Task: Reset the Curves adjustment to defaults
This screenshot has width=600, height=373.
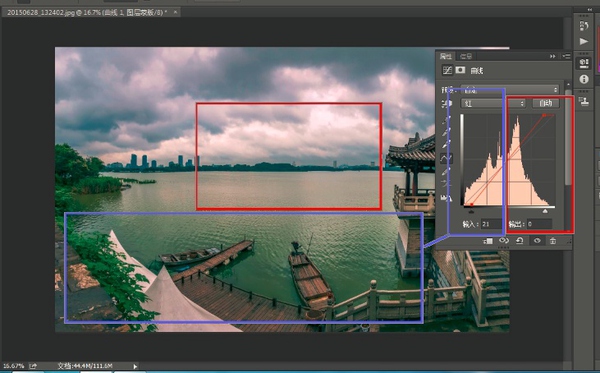Action: coord(519,241)
